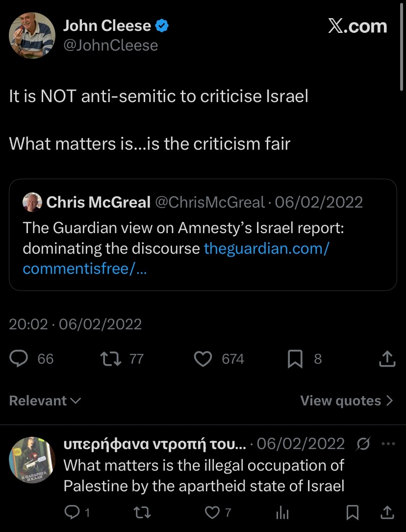Retweet John Cleese's post
The height and width of the screenshot is (532, 406).
coord(111,359)
